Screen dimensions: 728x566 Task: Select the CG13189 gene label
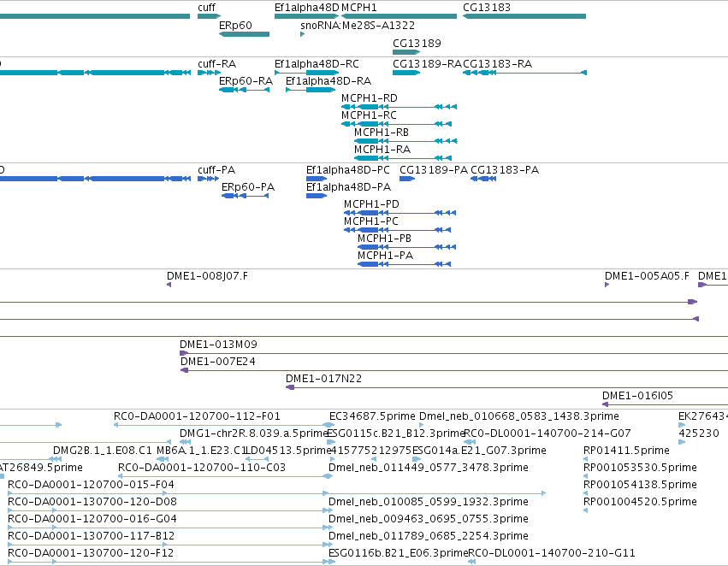coord(417,44)
